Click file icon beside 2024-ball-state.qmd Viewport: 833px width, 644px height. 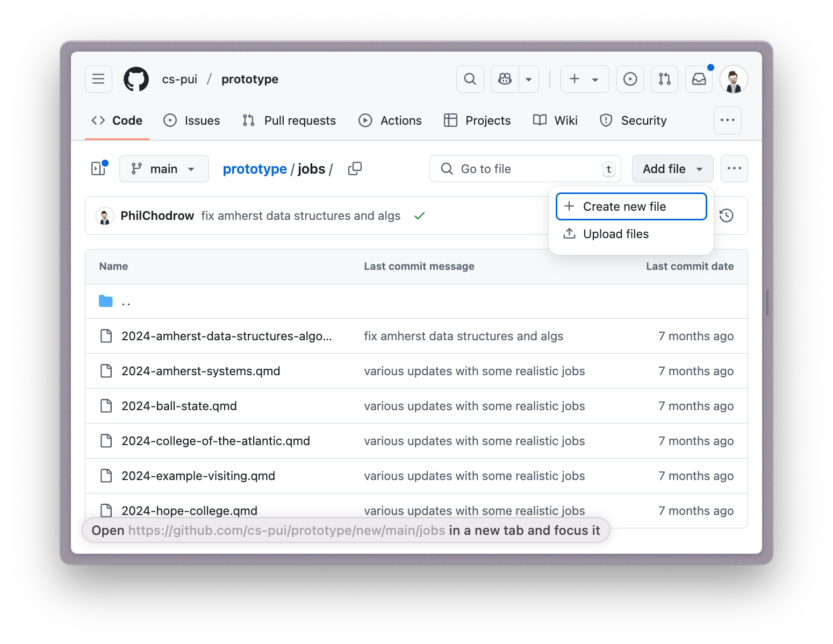click(106, 406)
